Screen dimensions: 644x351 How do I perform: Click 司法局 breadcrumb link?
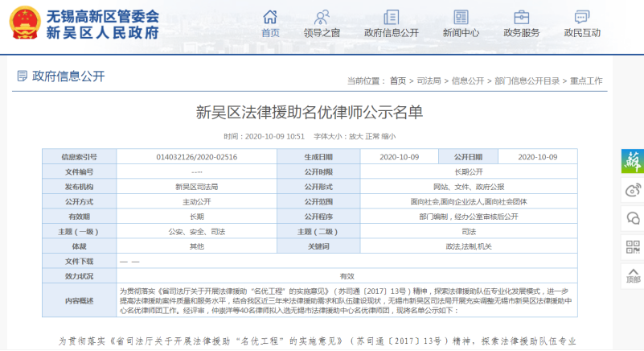click(429, 81)
